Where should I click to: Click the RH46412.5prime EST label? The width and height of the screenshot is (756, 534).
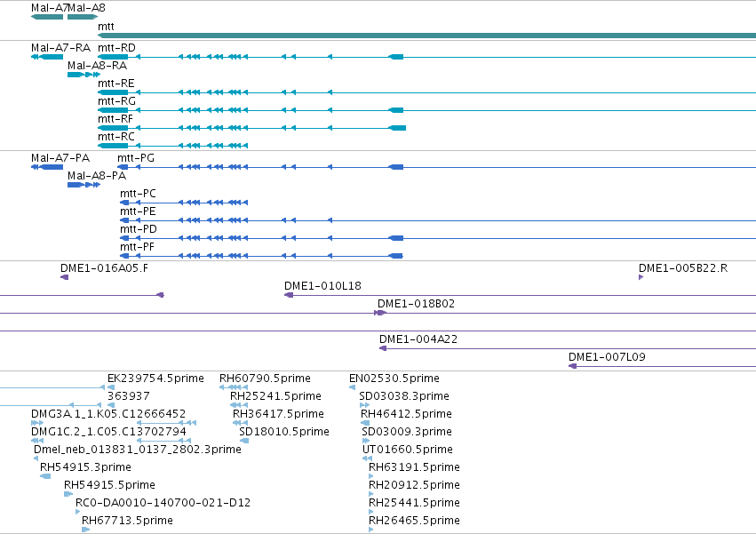pyautogui.click(x=407, y=414)
